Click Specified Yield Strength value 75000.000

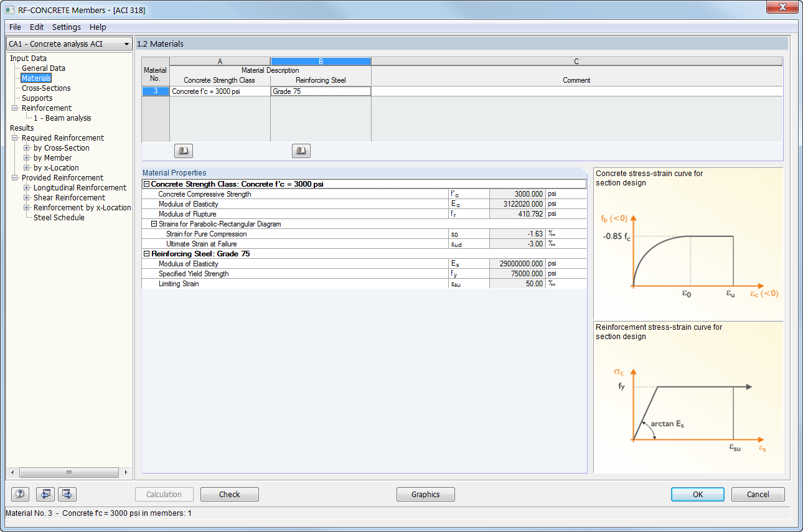click(518, 274)
